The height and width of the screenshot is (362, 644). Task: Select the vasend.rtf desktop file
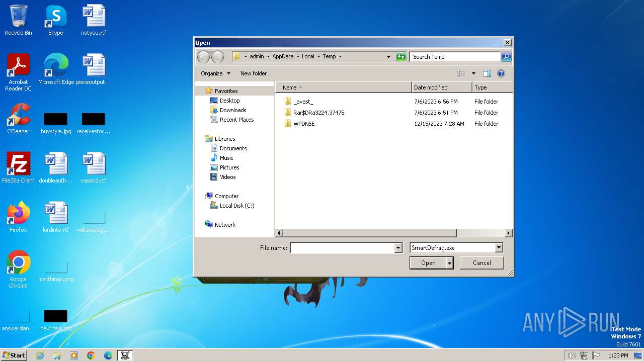[94, 168]
